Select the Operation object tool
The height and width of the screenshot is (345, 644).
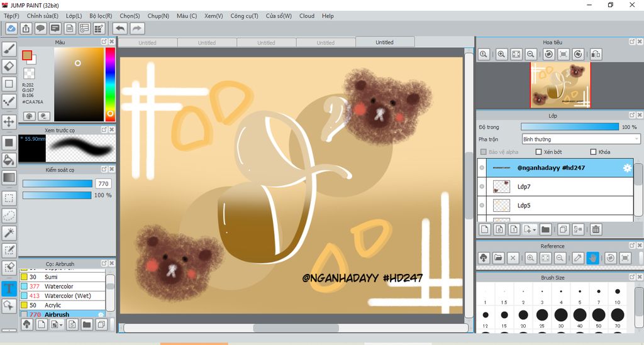pos(9,305)
